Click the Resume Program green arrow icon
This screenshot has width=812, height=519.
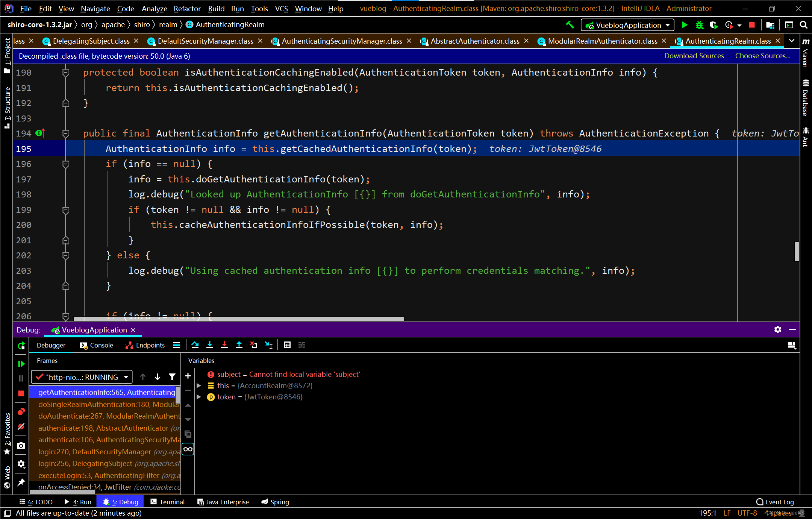(x=21, y=363)
